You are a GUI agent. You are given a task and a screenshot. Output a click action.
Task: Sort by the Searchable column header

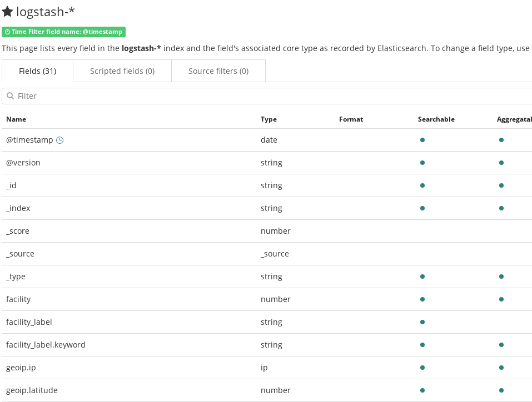click(436, 119)
